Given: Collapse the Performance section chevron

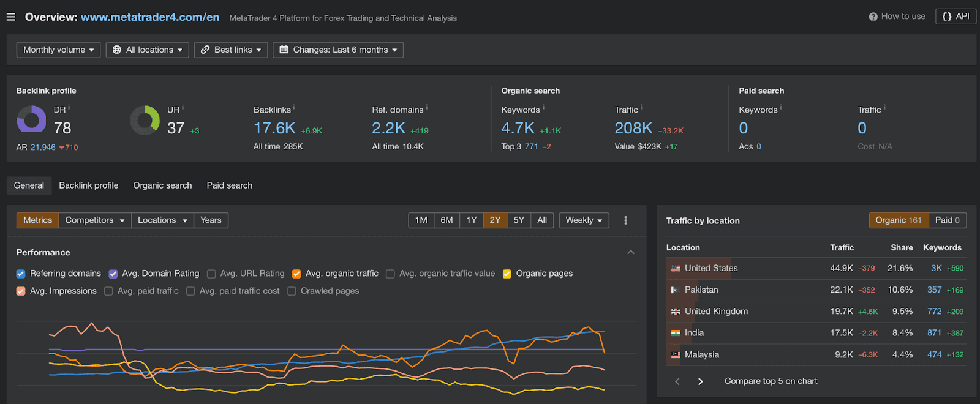Looking at the screenshot, I should tap(631, 252).
